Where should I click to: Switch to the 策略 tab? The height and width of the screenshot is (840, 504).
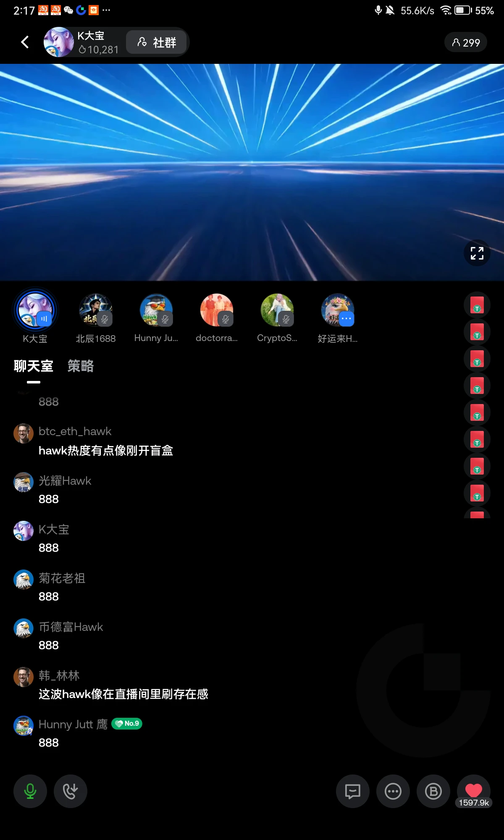(81, 366)
